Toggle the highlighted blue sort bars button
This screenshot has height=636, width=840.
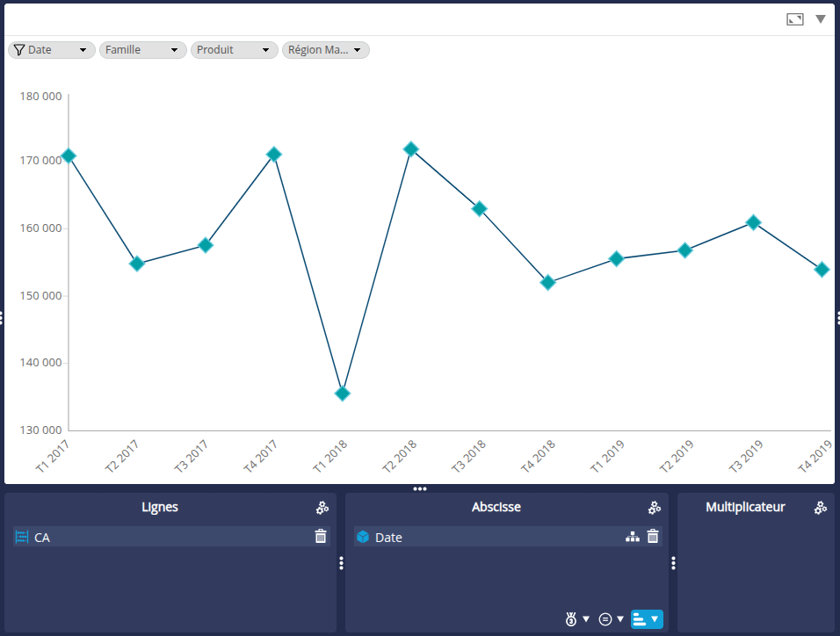(x=646, y=619)
